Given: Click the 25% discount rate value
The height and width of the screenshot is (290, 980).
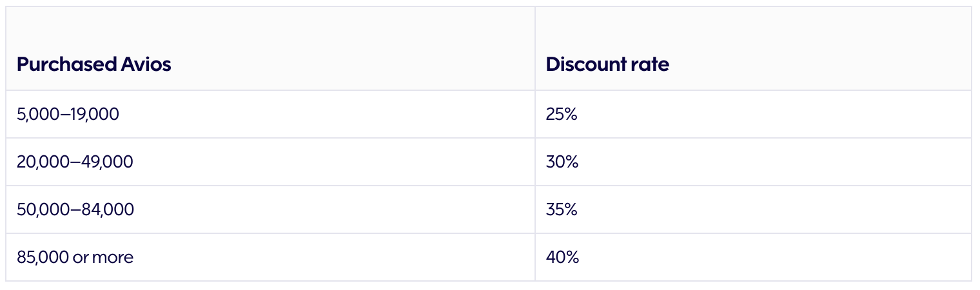Looking at the screenshot, I should click(562, 115).
